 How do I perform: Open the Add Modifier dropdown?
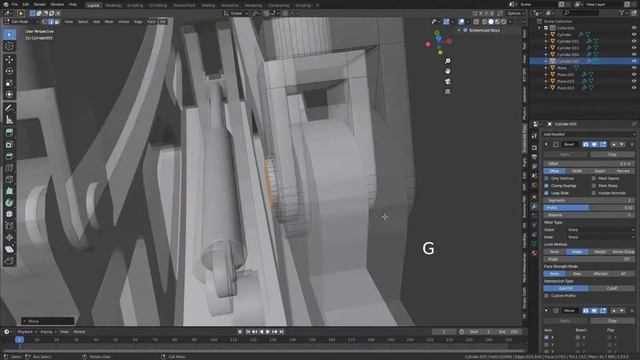coord(589,134)
